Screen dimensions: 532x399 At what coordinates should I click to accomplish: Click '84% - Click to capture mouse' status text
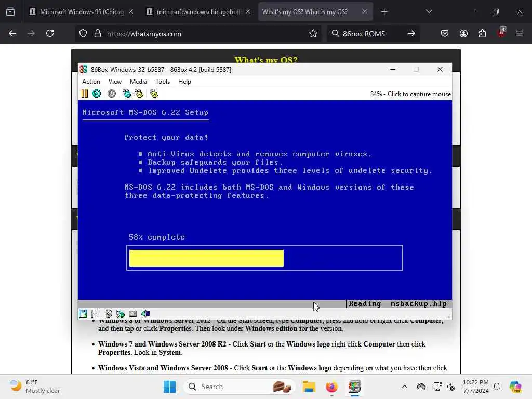click(410, 94)
